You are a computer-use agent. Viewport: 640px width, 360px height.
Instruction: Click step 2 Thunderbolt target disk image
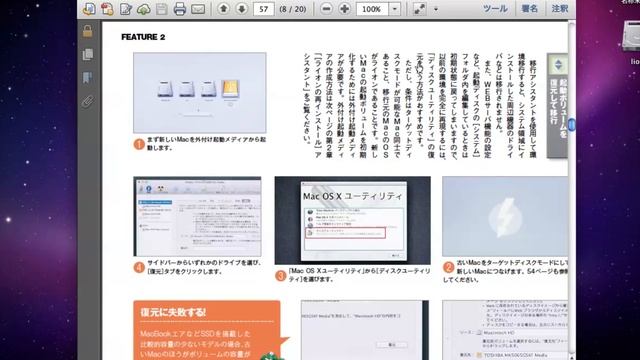[x=505, y=216]
